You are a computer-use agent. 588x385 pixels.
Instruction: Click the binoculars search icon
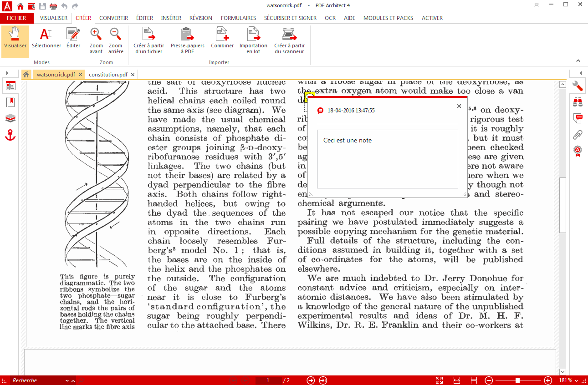(x=578, y=102)
